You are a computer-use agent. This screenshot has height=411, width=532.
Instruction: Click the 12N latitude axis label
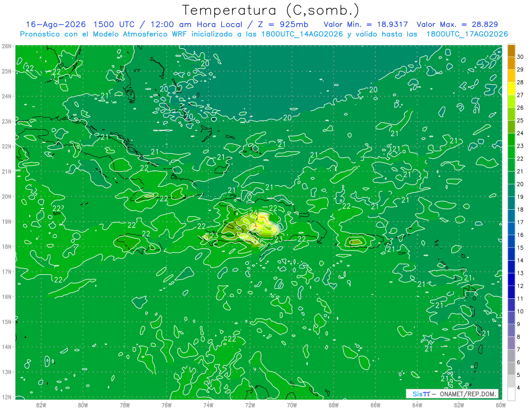[x=7, y=397]
